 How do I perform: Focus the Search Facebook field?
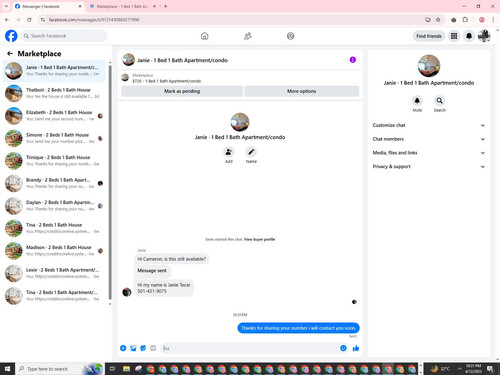point(64,36)
